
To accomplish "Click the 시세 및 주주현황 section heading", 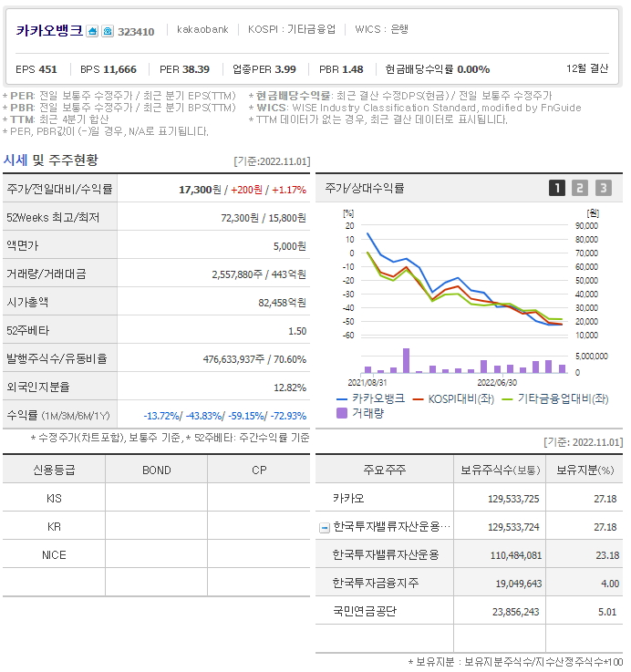I will [x=50, y=160].
